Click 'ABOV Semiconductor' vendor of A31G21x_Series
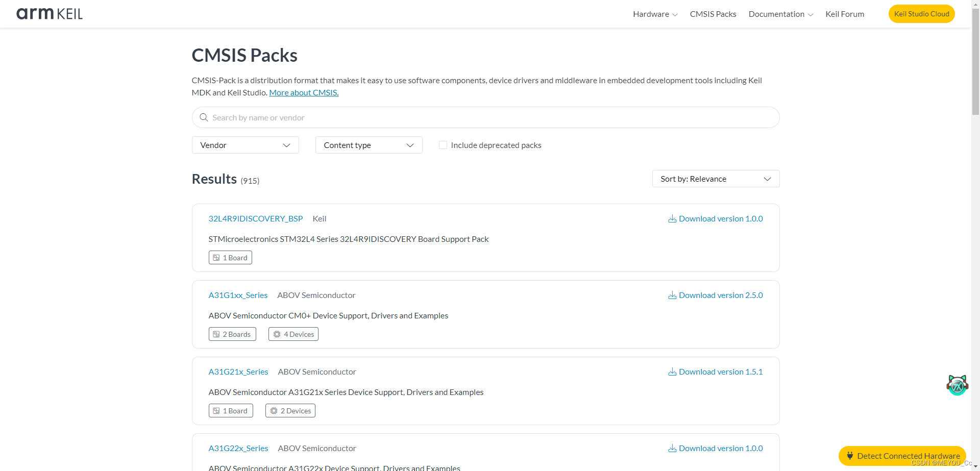980x471 pixels. coord(317,371)
